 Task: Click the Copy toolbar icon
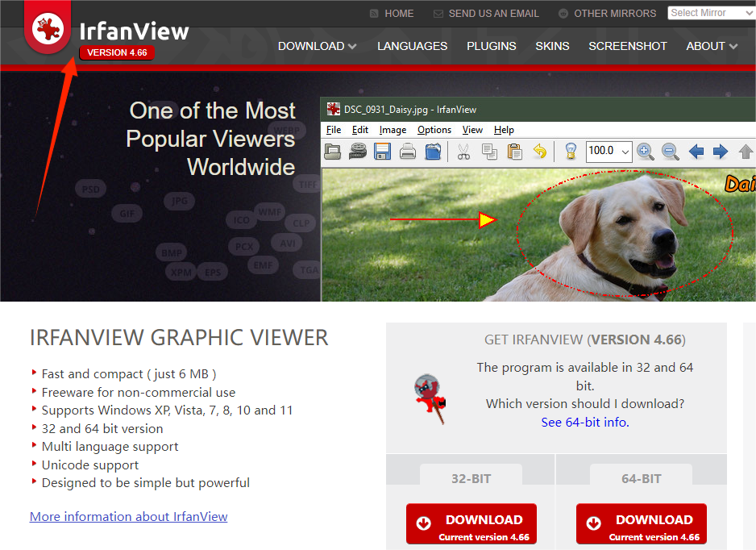[x=489, y=152]
